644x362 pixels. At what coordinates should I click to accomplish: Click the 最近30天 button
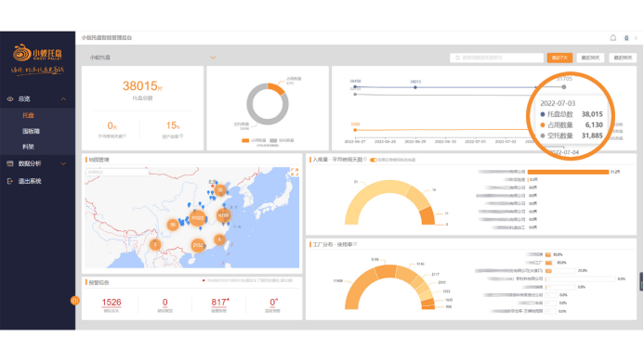(x=591, y=58)
